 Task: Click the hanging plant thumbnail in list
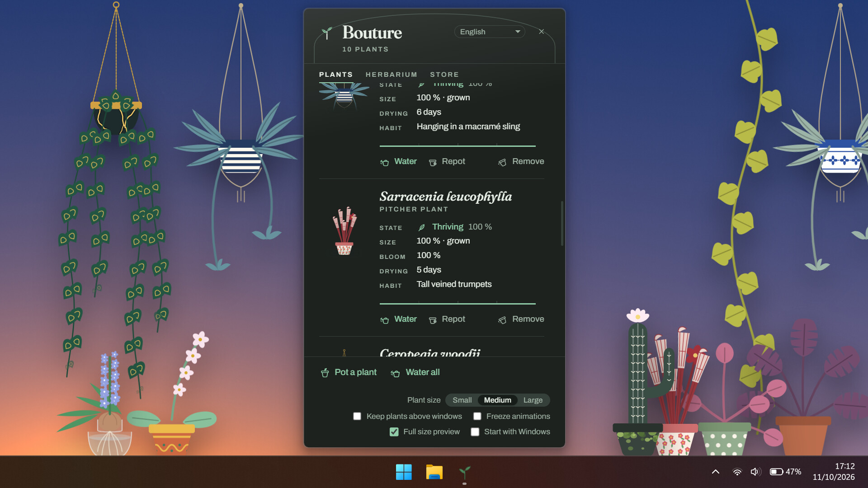point(344,96)
